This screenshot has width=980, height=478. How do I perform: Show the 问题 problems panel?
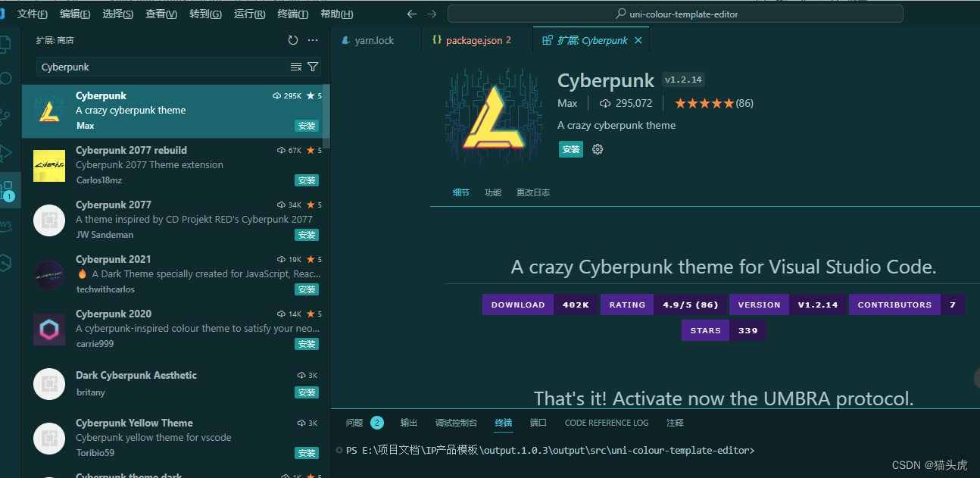[x=354, y=423]
